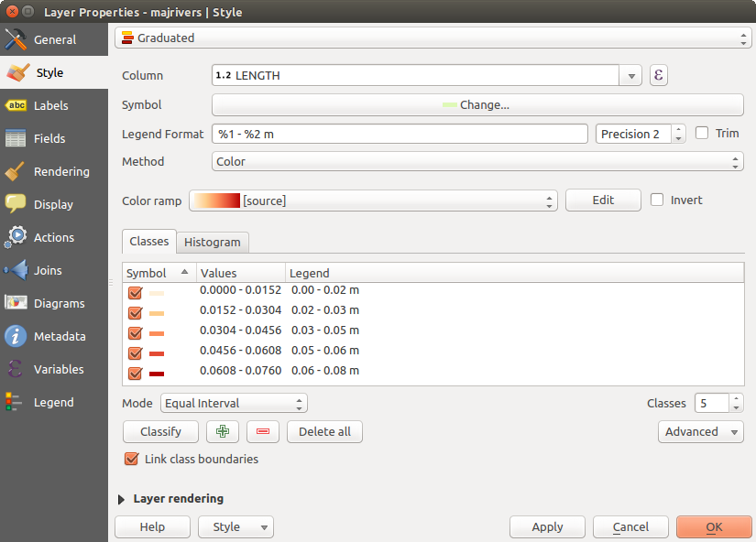The width and height of the screenshot is (756, 542).
Task: Toggle the Invert color ramp checkbox
Action: coord(657,201)
